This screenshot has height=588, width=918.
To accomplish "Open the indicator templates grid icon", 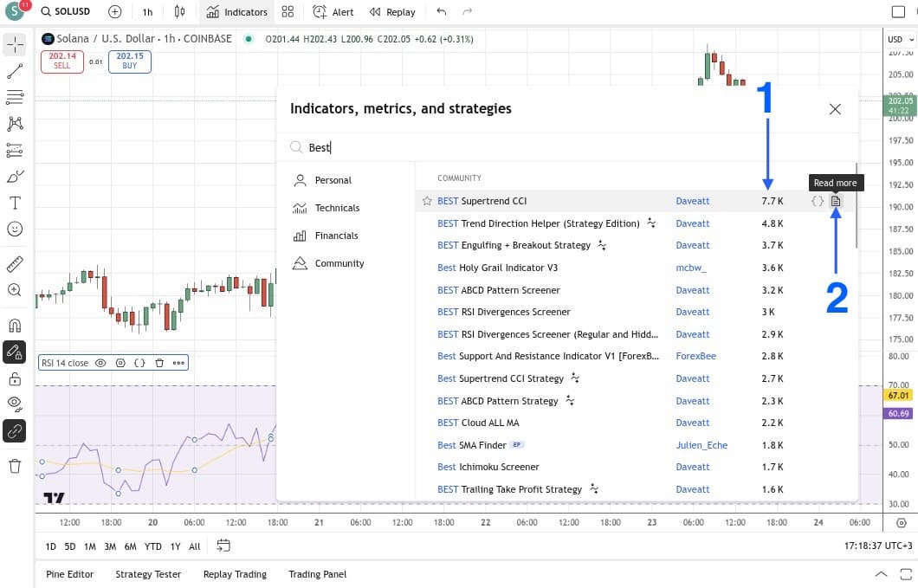I will [288, 12].
